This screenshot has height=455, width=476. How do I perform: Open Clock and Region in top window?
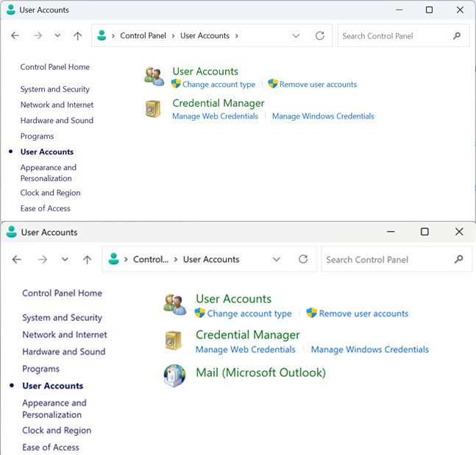pos(50,193)
